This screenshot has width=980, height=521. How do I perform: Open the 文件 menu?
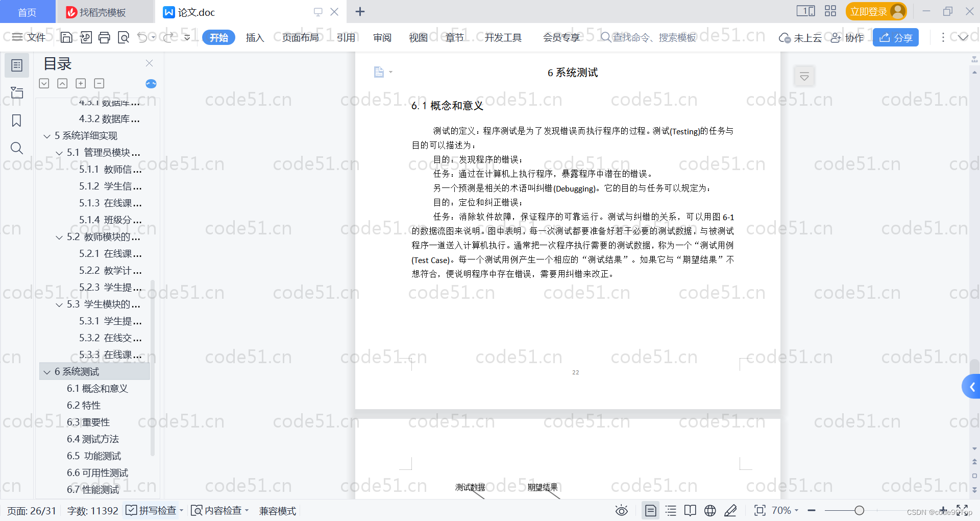click(29, 37)
